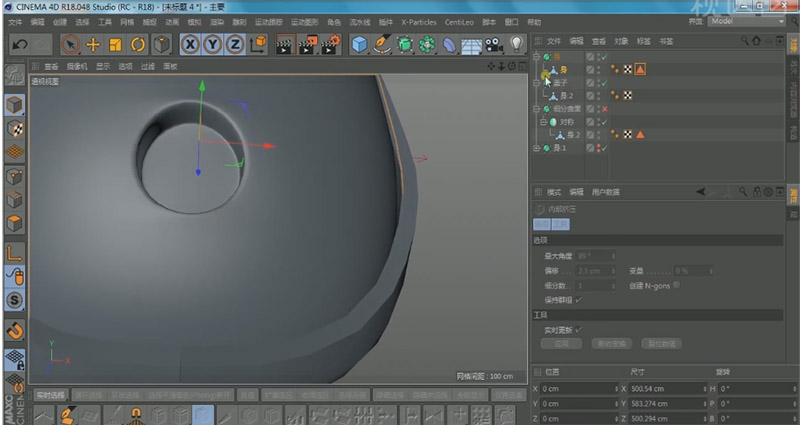
Task: Open the viewport 摄像机 menu
Action: 77,66
